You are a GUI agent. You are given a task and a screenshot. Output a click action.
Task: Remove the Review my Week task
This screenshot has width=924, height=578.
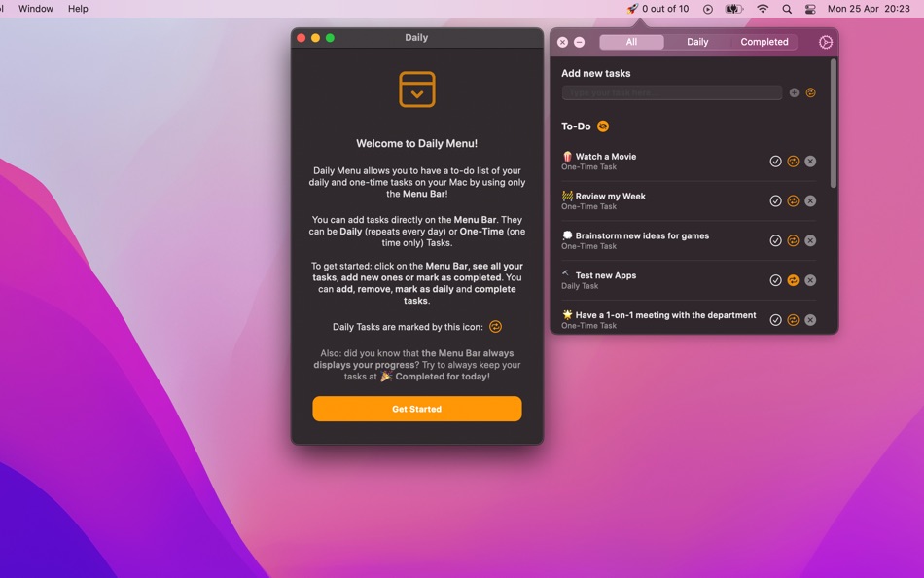810,201
